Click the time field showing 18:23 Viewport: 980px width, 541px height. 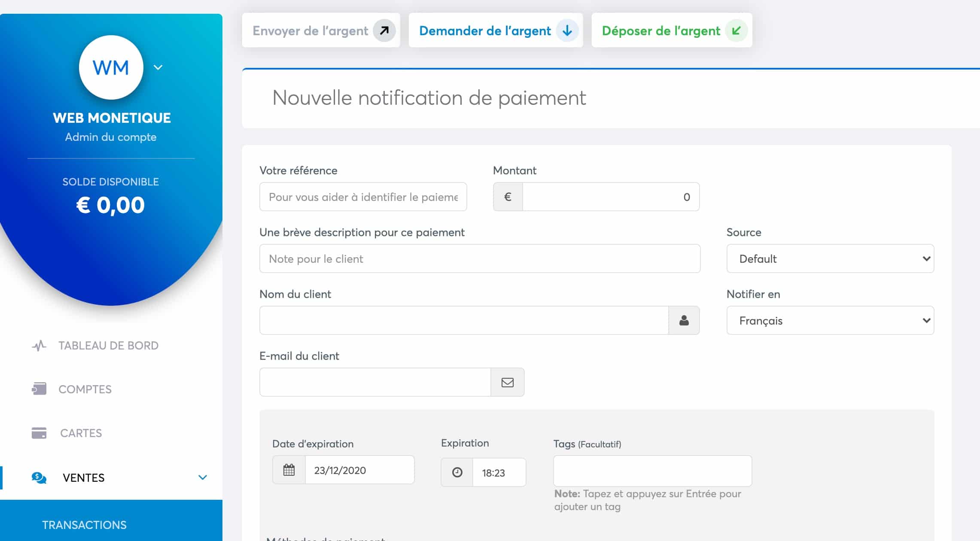[x=499, y=472]
